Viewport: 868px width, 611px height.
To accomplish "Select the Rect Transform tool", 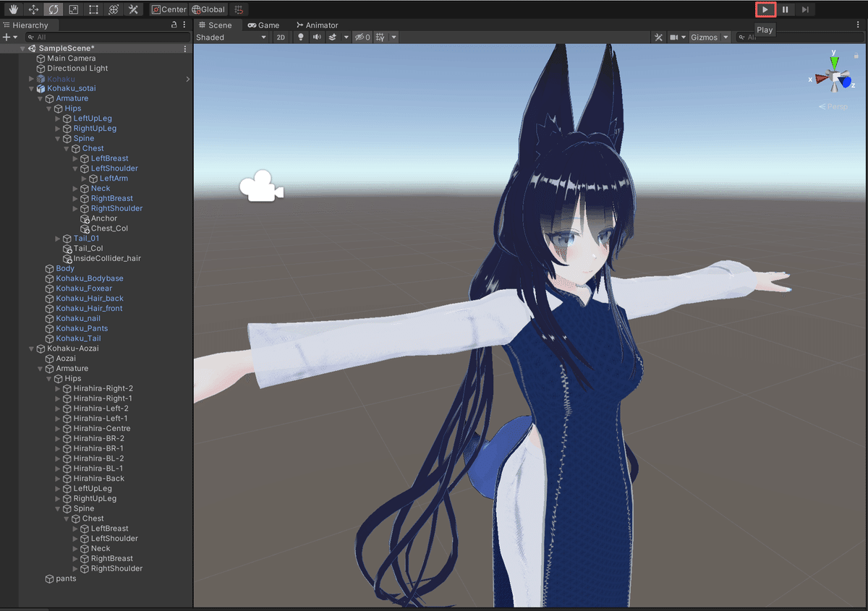I will (x=94, y=9).
